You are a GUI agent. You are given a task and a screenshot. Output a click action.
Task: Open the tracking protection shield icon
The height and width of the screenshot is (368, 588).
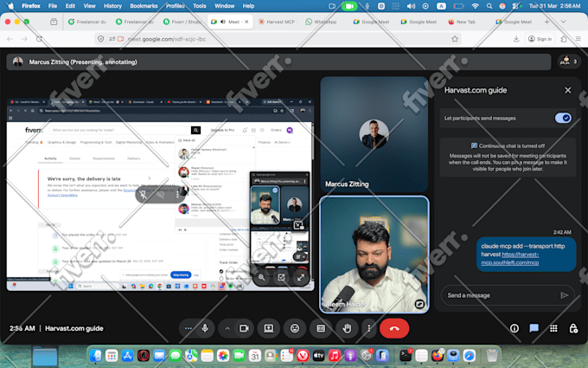[x=100, y=39]
